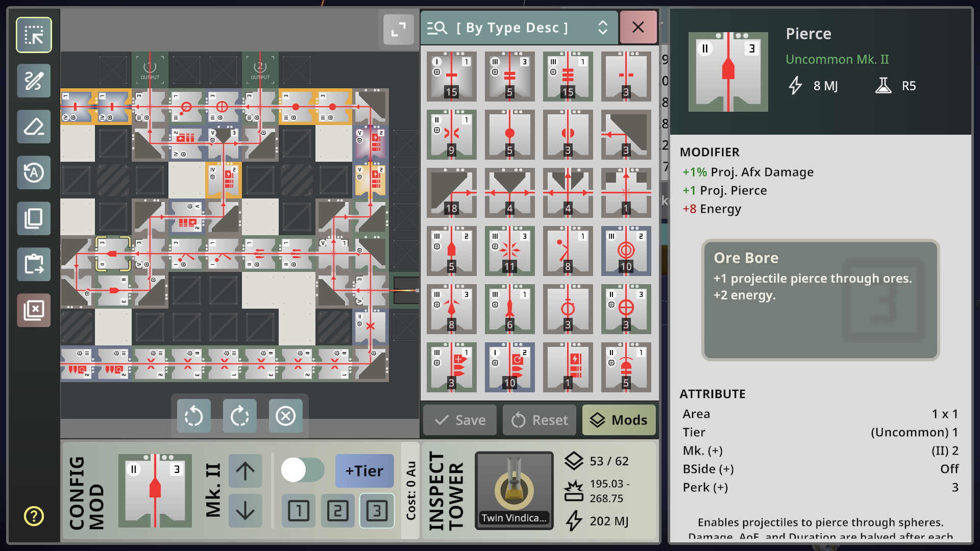Select perk option 2
The width and height of the screenshot is (980, 551).
[x=337, y=511]
